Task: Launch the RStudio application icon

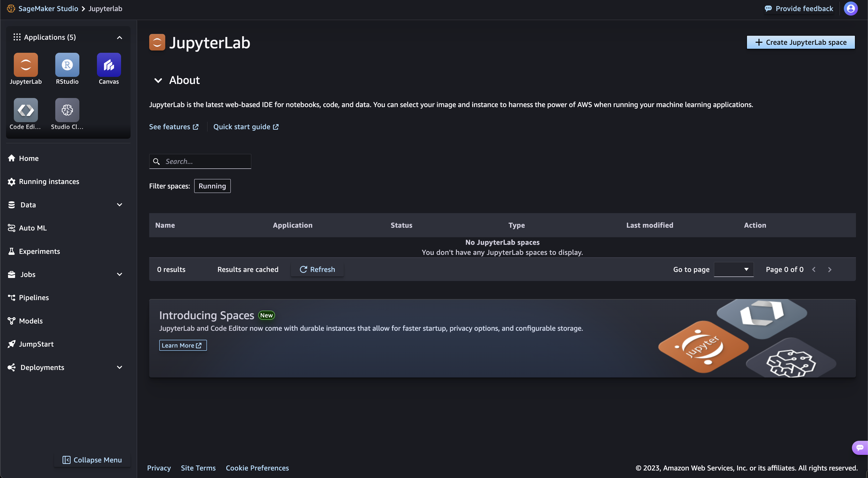Action: (x=67, y=65)
